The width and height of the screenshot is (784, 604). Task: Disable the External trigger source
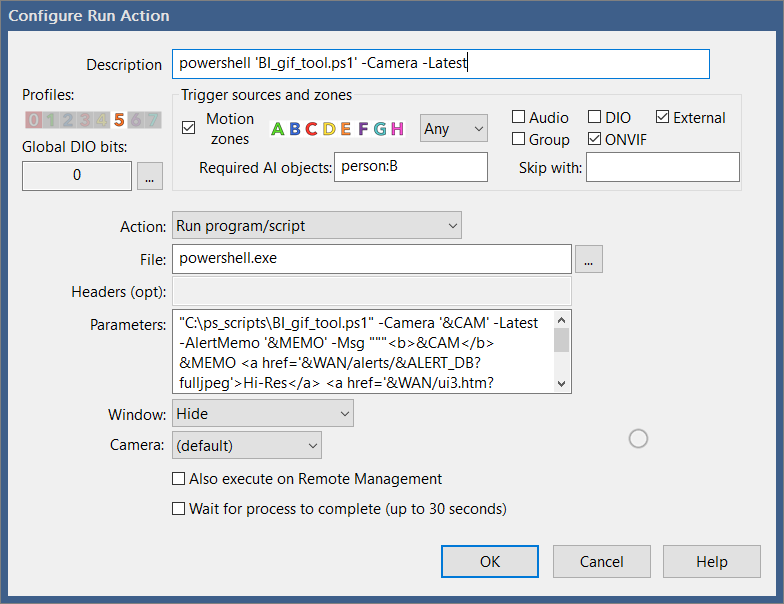(x=662, y=116)
